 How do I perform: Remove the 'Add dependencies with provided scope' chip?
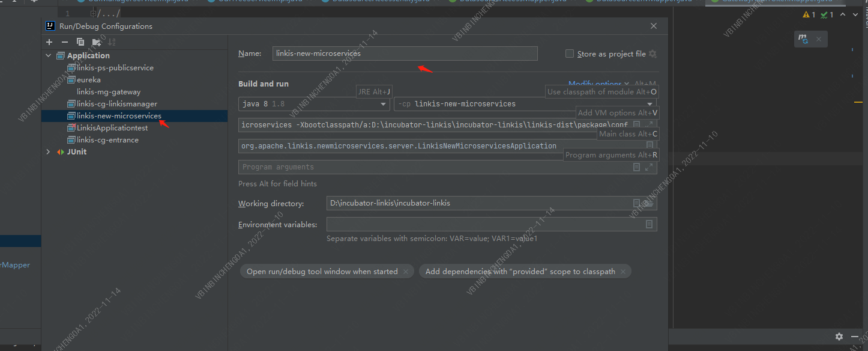tap(624, 272)
